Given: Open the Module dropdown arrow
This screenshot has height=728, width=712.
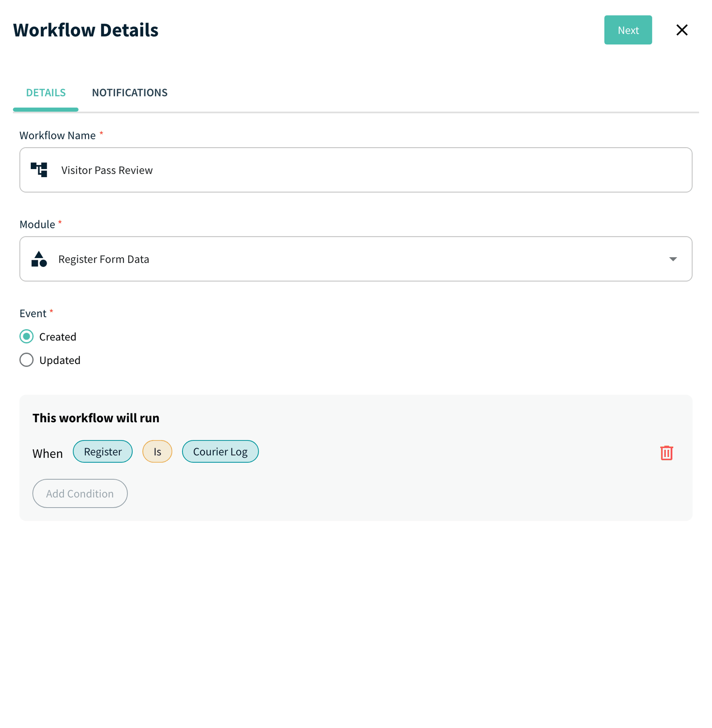Looking at the screenshot, I should [x=672, y=259].
